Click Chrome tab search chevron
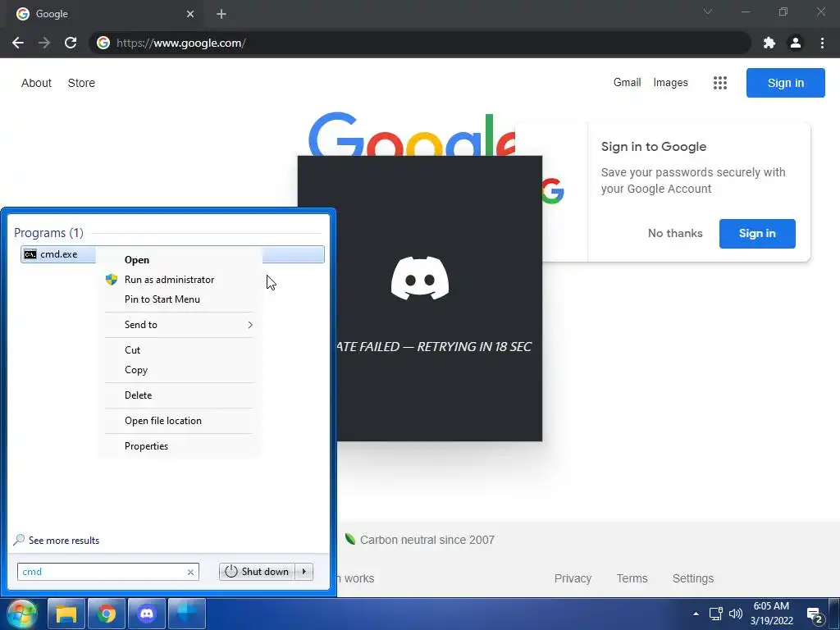The width and height of the screenshot is (840, 630). coord(708,11)
